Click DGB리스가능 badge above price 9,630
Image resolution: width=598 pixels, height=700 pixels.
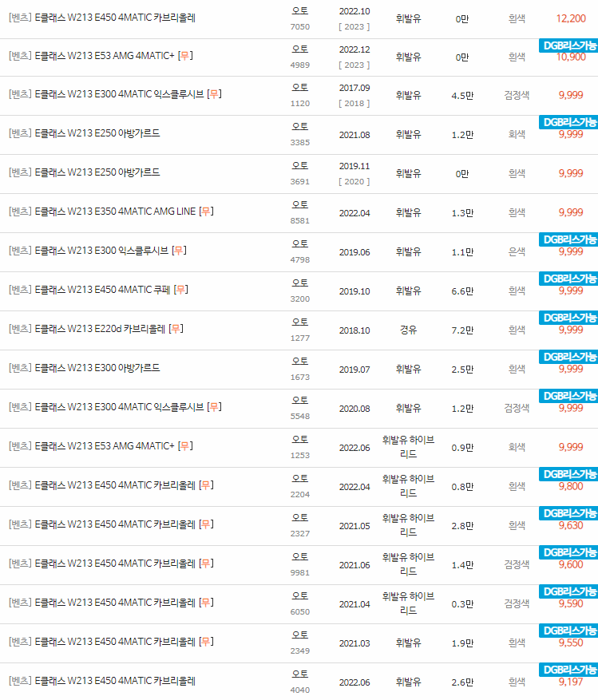coord(568,514)
